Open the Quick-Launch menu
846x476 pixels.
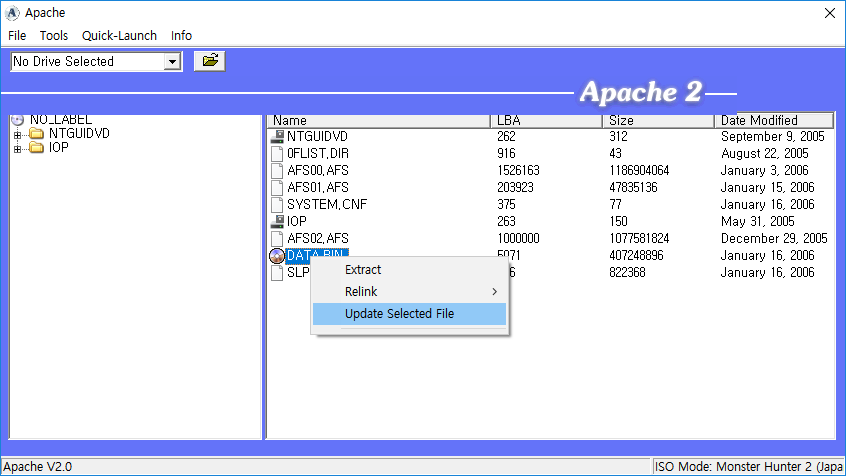[x=119, y=36]
